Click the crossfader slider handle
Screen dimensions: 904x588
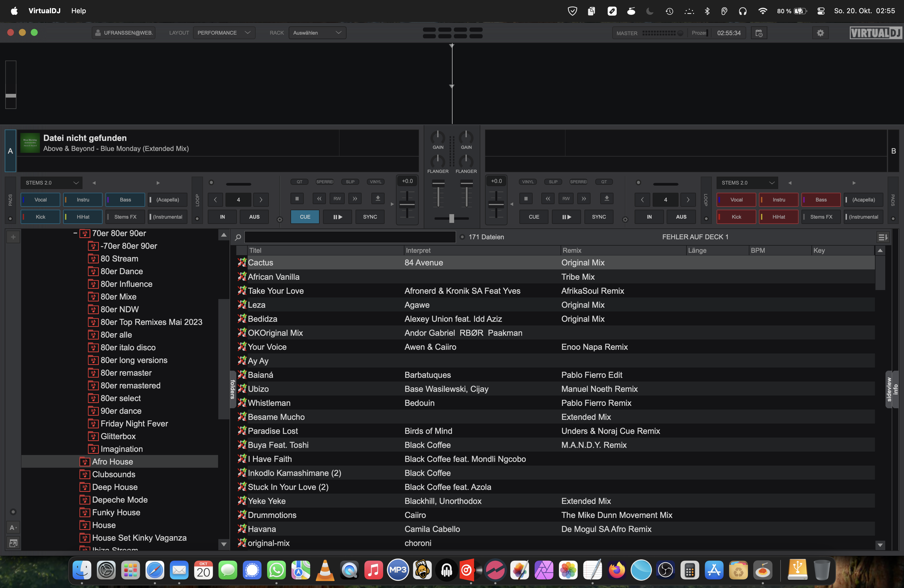coord(451,218)
